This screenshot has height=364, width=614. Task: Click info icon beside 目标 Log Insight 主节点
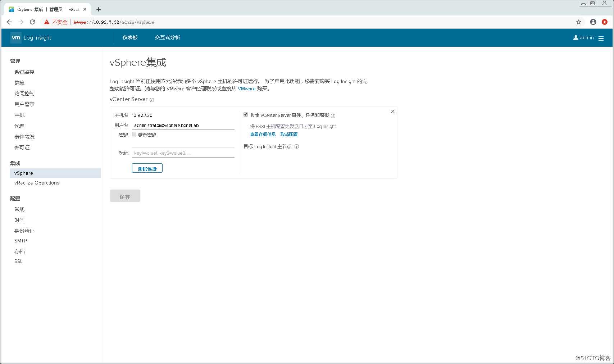point(297,146)
